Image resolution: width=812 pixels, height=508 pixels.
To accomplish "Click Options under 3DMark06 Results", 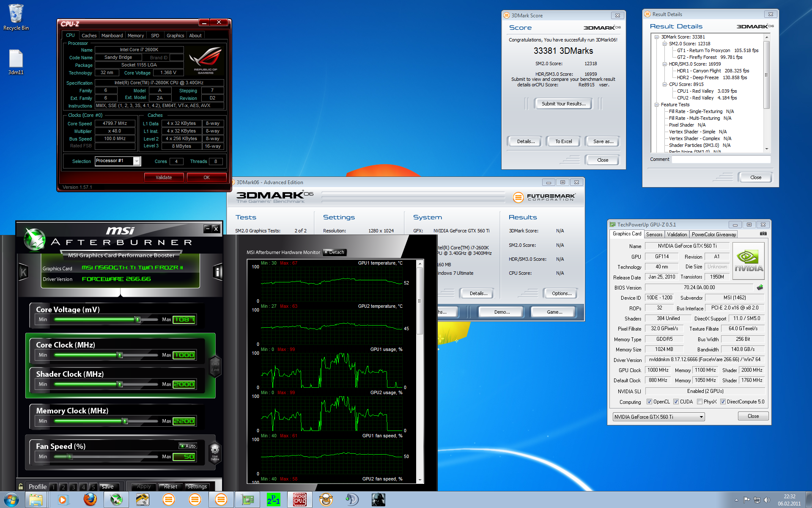I will pyautogui.click(x=561, y=293).
